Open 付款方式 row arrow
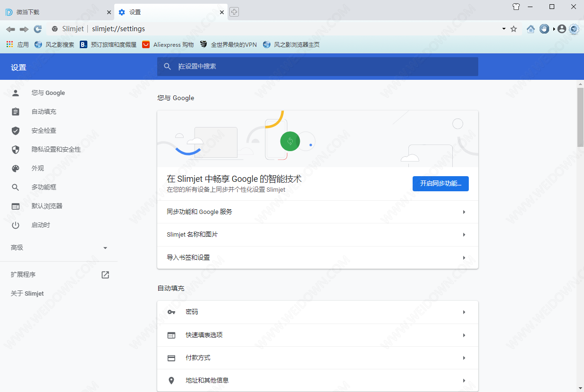584x392 pixels. [464, 358]
